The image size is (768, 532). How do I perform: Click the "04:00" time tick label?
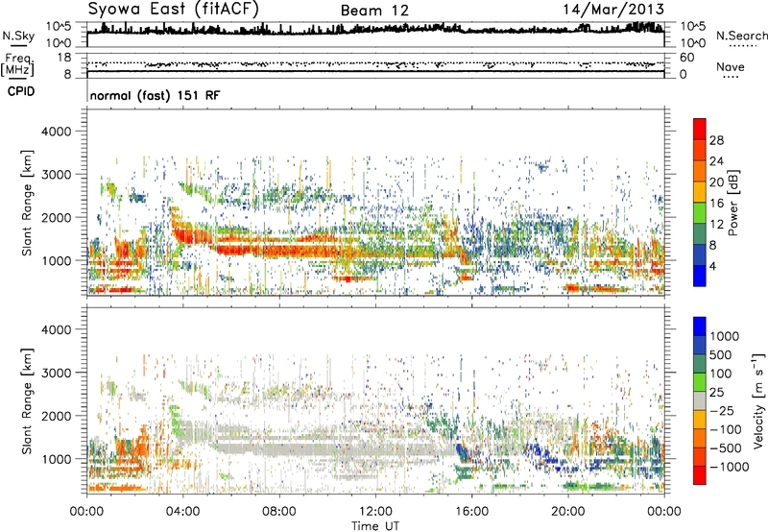(182, 512)
